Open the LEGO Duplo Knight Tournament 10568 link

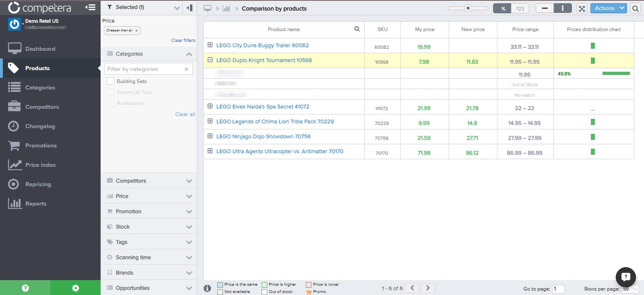point(264,60)
